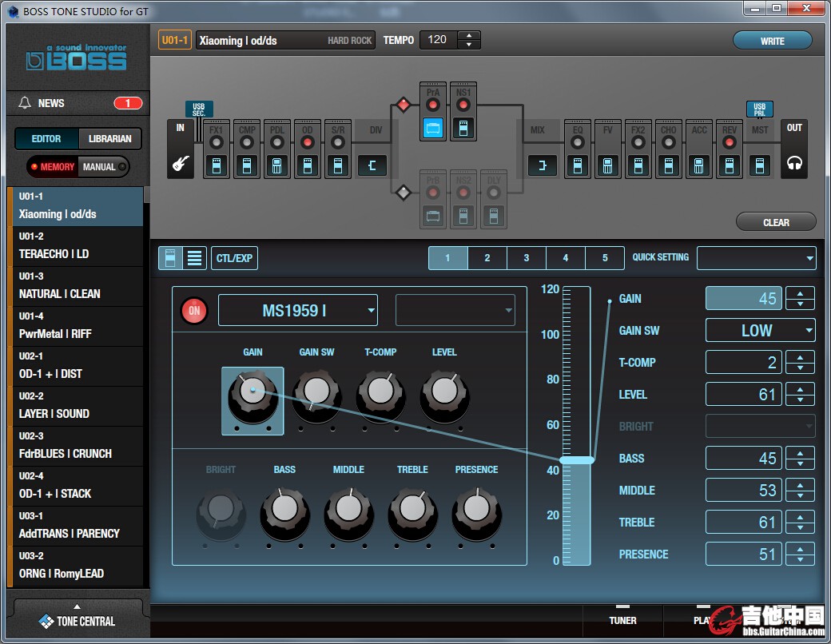This screenshot has width=831, height=644.
Task: Switch to MANUAL mode
Action: (103, 167)
